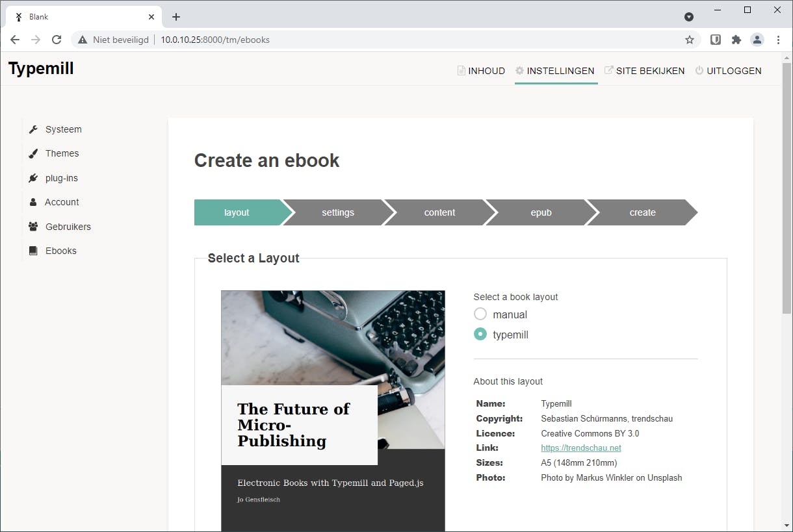Click the page vertical scrollbar thumb
The image size is (793, 532).
pos(786,188)
